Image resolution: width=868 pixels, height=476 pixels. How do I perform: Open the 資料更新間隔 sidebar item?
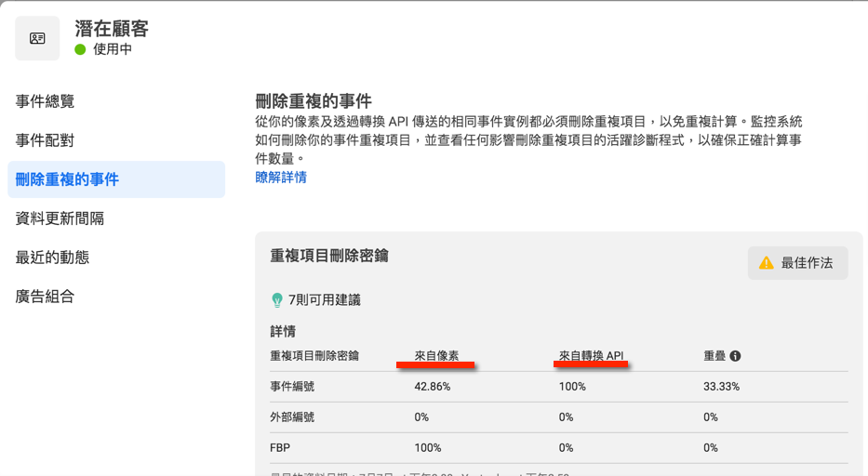pyautogui.click(x=60, y=218)
